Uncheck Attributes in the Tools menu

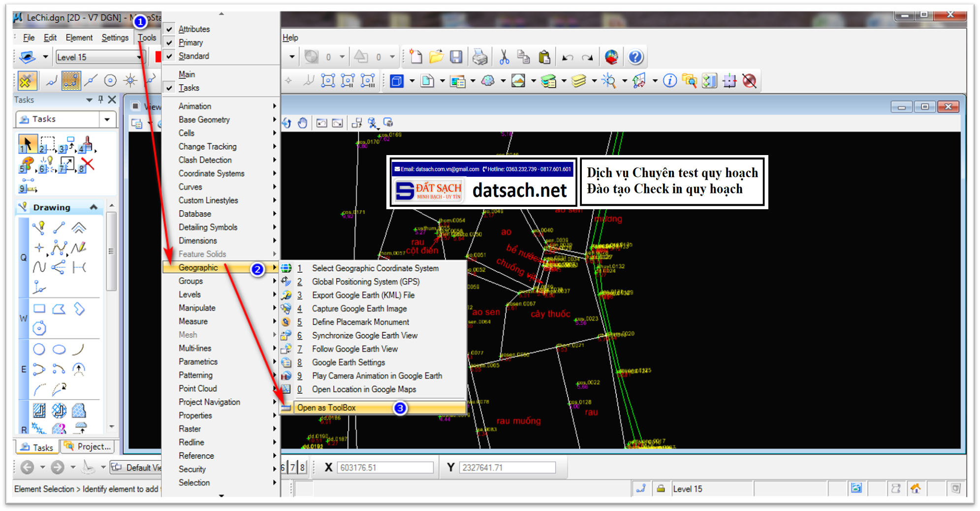coord(194,29)
